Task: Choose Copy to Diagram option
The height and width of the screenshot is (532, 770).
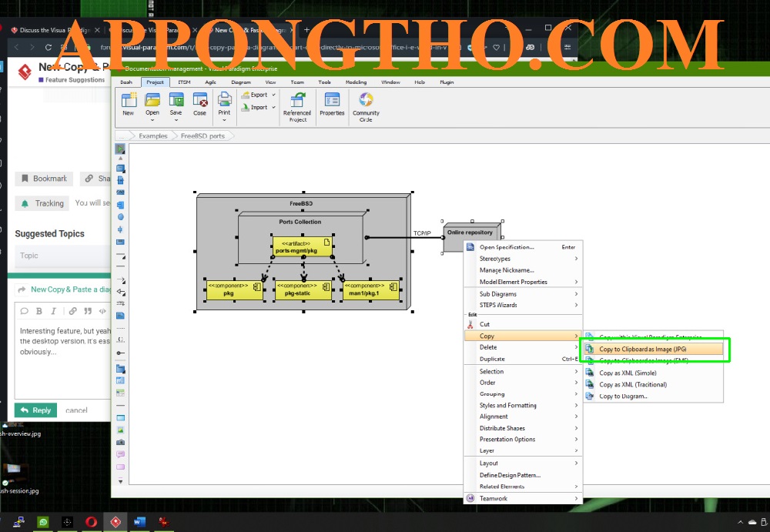Action: (x=654, y=396)
